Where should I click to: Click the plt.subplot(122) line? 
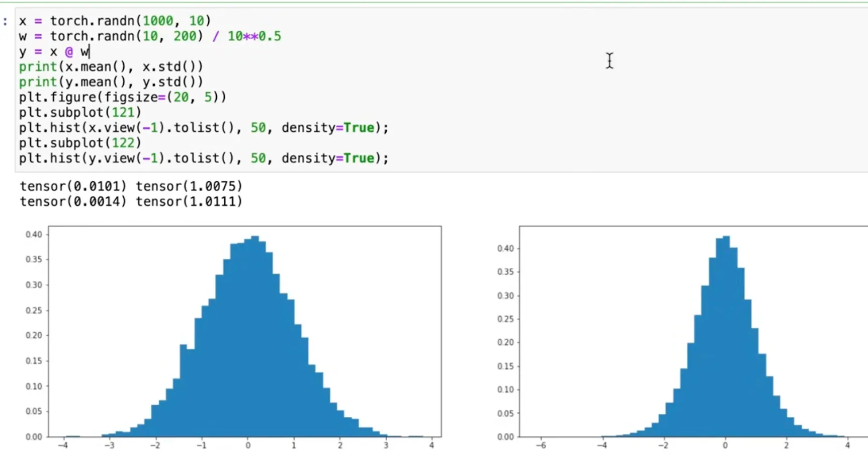pyautogui.click(x=79, y=143)
